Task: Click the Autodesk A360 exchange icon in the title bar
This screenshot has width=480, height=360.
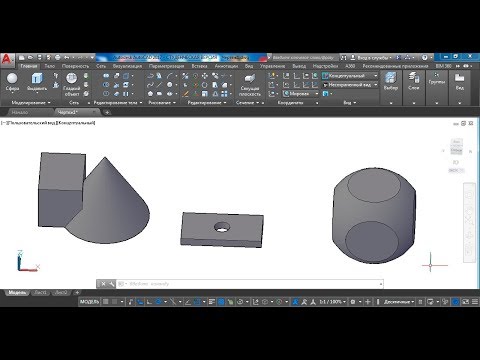Action: pyautogui.click(x=398, y=58)
